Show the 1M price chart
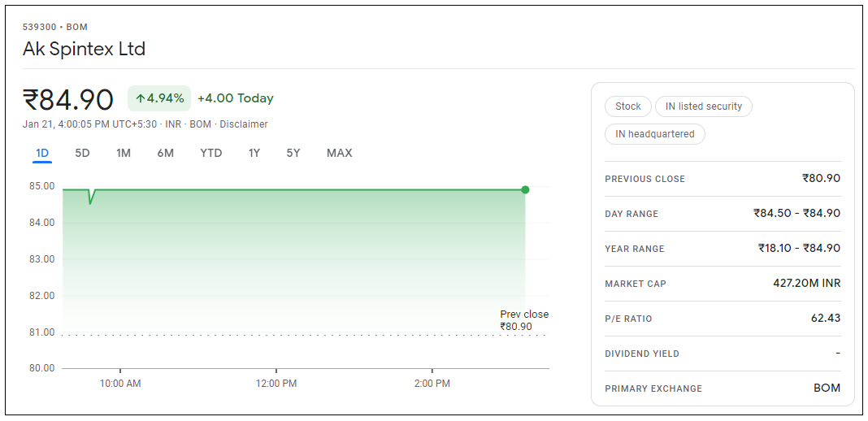 (x=124, y=153)
